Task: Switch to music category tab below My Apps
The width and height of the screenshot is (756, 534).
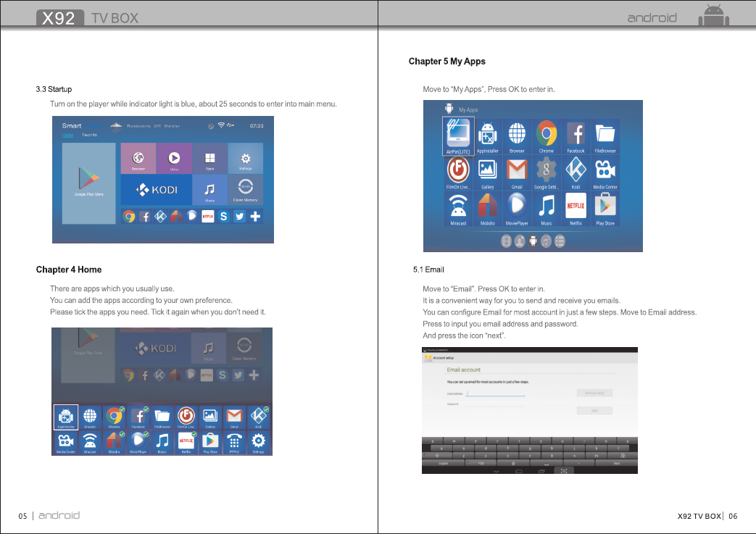Action: (547, 241)
